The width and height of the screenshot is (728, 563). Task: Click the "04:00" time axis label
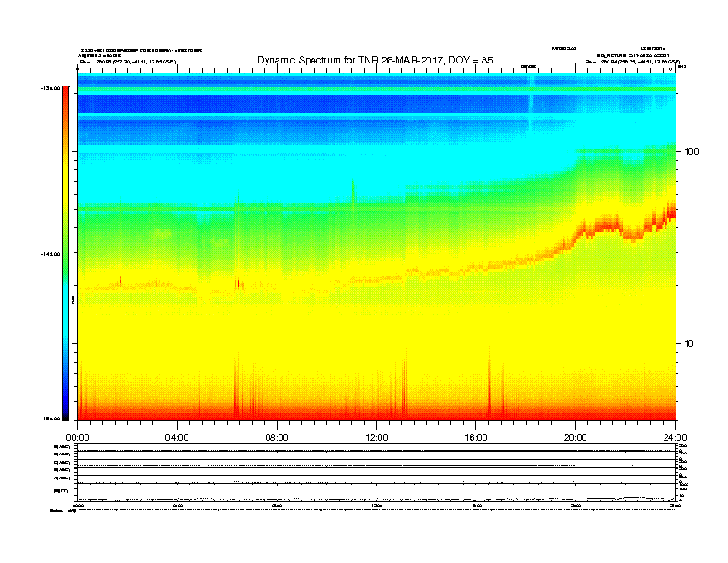point(177,438)
